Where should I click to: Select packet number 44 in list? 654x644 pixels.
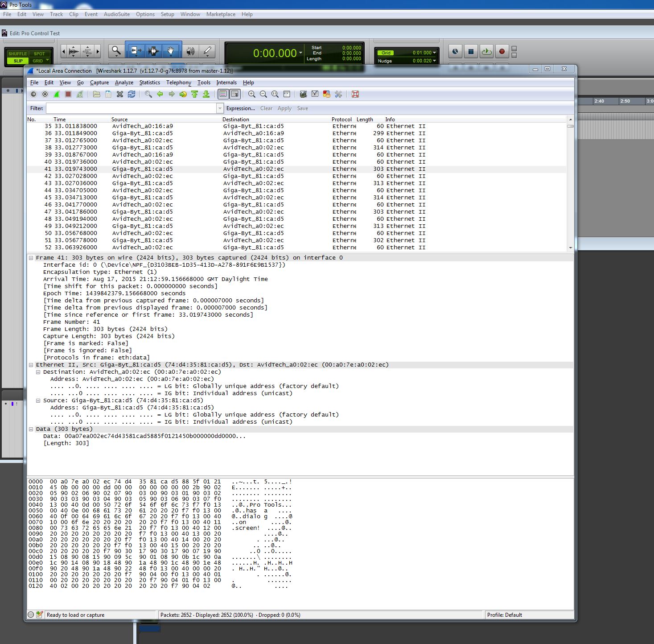tap(296, 190)
